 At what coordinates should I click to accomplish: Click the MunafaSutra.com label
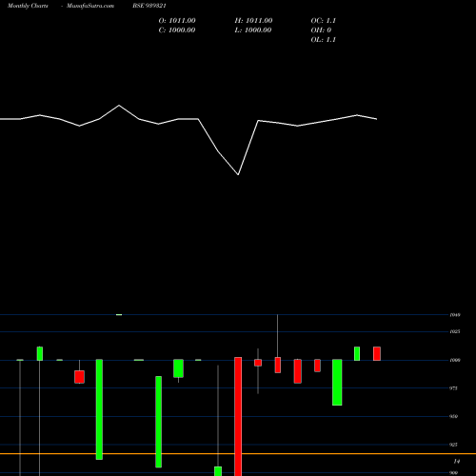tap(90, 6)
